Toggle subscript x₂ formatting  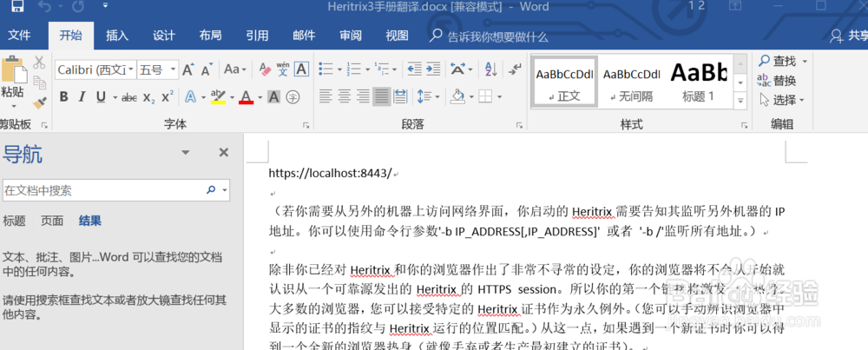[x=148, y=97]
